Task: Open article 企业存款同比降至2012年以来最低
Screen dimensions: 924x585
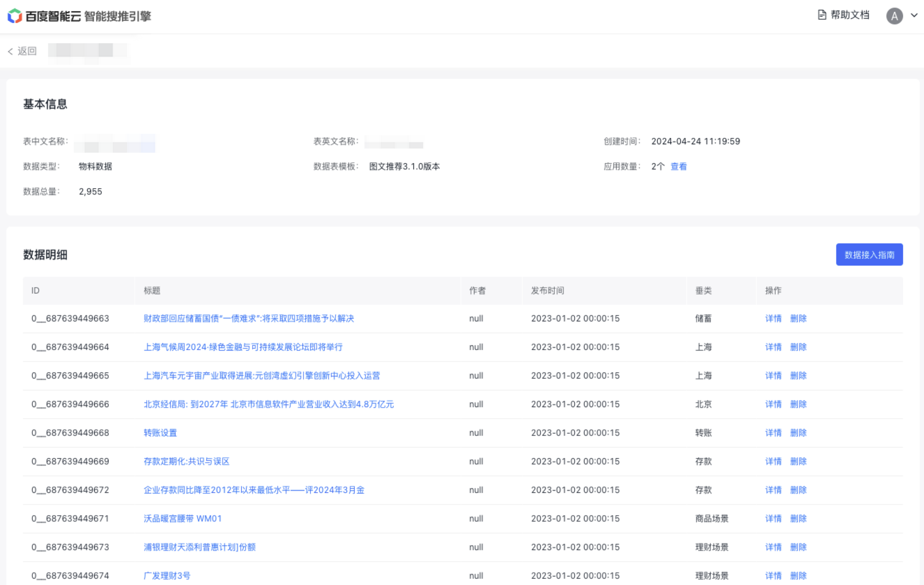Action: tap(254, 490)
